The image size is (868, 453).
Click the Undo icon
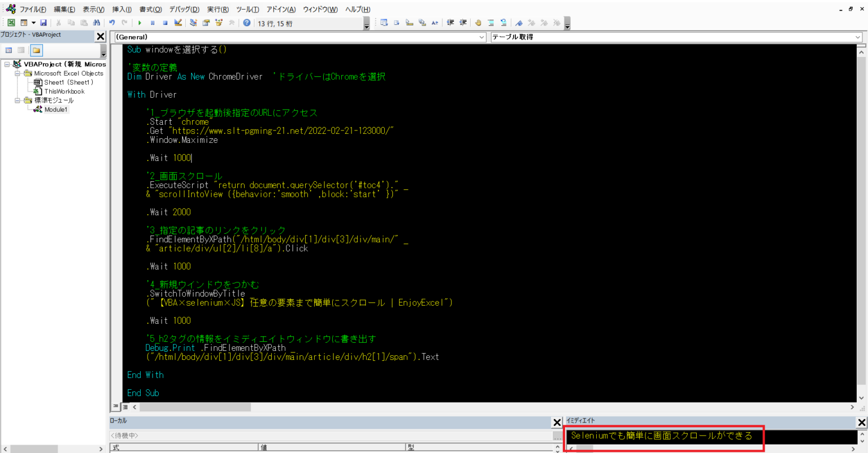point(111,22)
